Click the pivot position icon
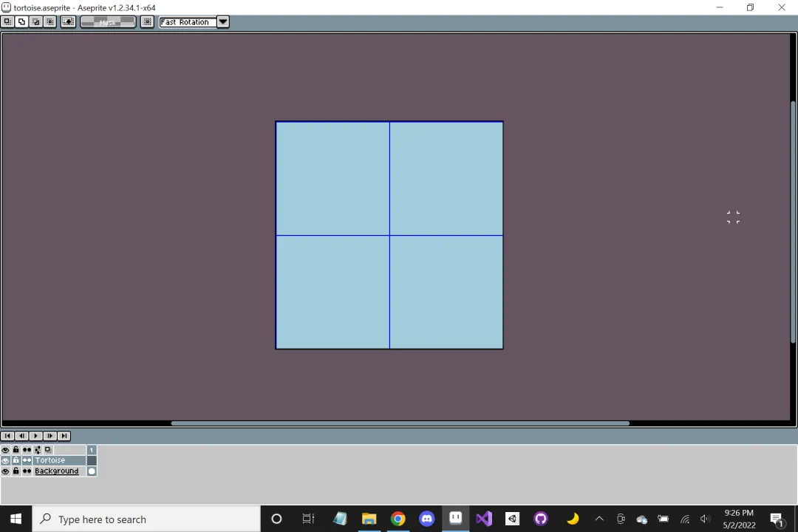The width and height of the screenshot is (798, 532). 147,22
